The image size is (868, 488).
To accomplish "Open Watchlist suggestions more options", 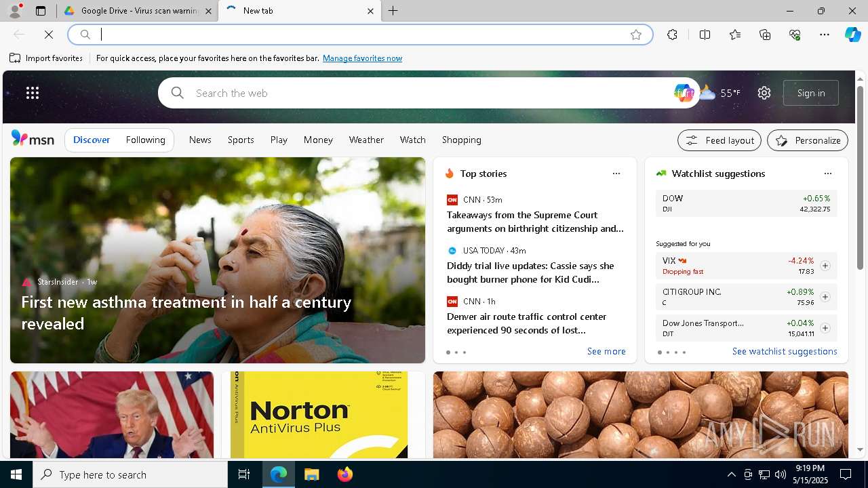I will click(827, 174).
